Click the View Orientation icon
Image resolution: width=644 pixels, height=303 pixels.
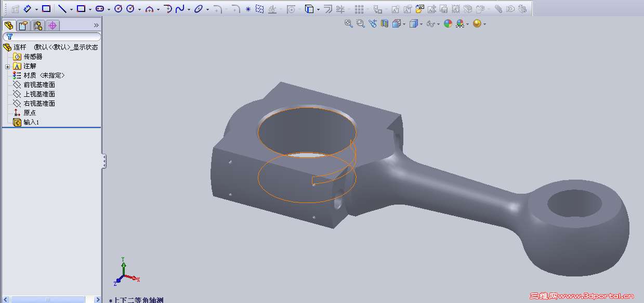397,24
